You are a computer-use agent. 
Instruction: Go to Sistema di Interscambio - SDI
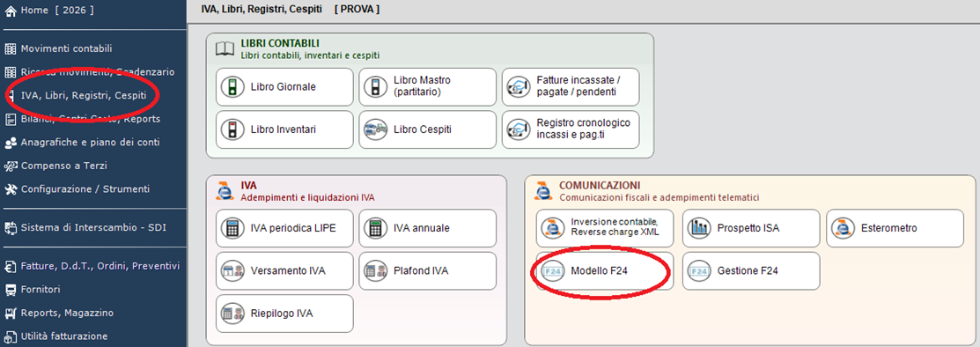tap(85, 227)
